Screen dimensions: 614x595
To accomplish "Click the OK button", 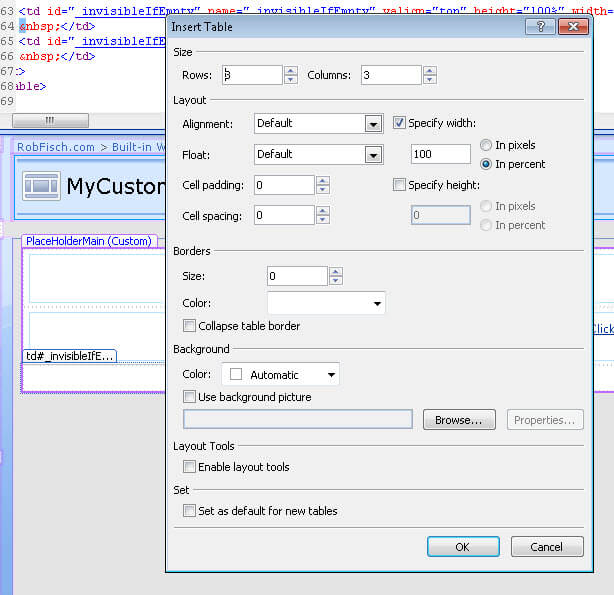I will pos(462,547).
